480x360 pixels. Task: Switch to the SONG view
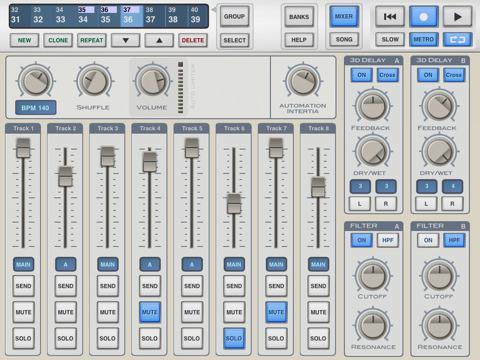[x=344, y=40]
